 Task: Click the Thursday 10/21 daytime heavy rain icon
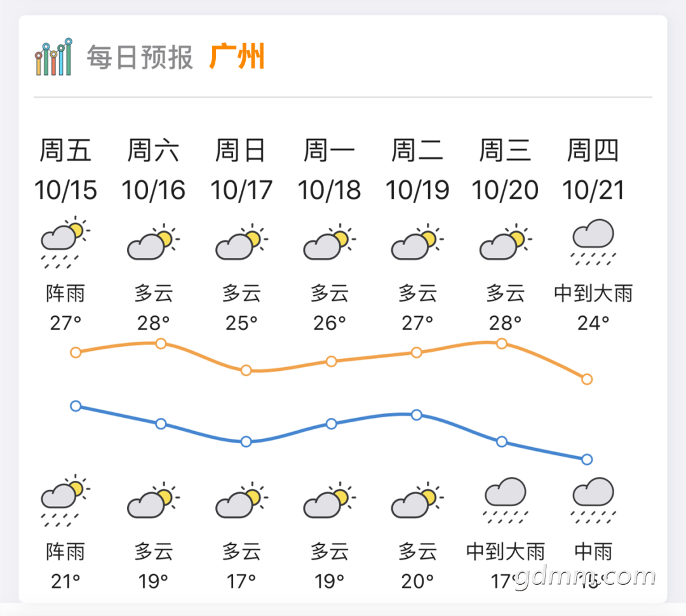[593, 242]
